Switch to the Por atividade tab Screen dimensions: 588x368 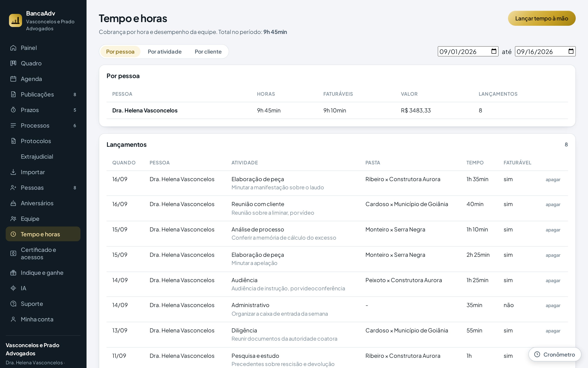pyautogui.click(x=165, y=52)
